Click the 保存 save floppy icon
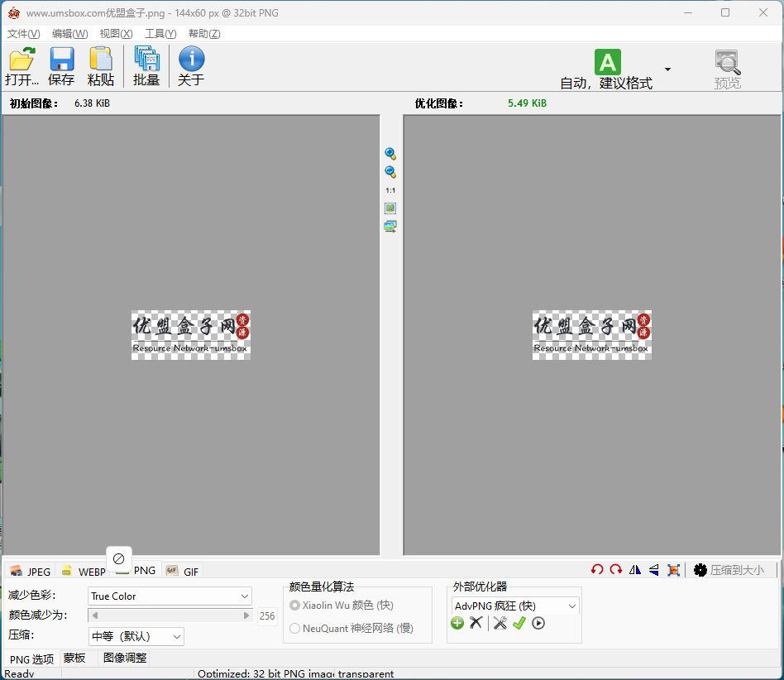 point(61,60)
